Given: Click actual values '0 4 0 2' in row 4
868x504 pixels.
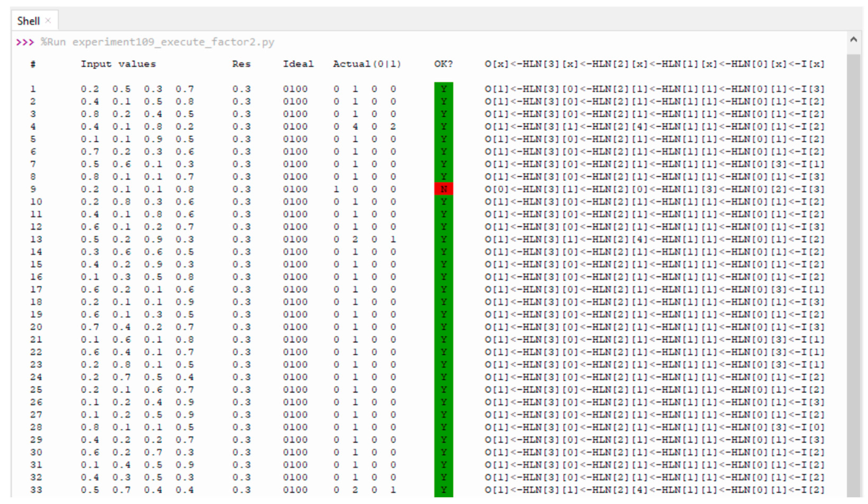Looking at the screenshot, I should pos(364,126).
